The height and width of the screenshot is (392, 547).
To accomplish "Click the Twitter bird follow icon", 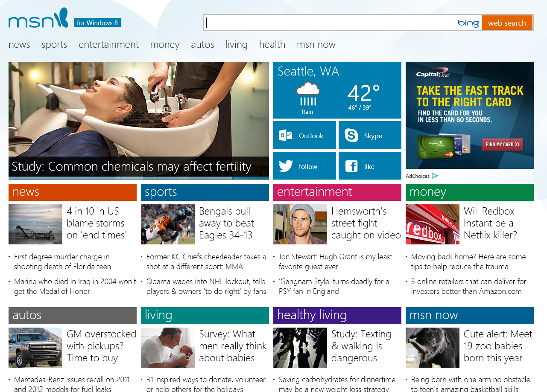I will (286, 166).
